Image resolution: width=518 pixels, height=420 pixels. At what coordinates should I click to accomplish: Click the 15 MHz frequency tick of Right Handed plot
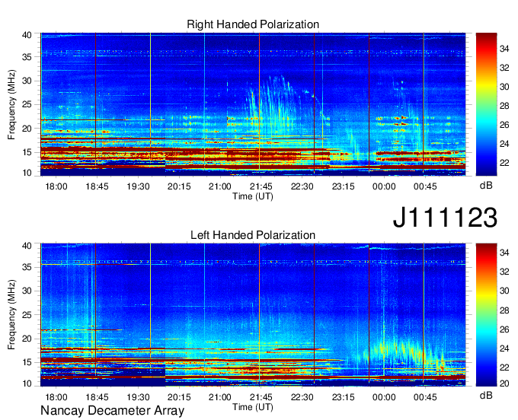pos(27,152)
